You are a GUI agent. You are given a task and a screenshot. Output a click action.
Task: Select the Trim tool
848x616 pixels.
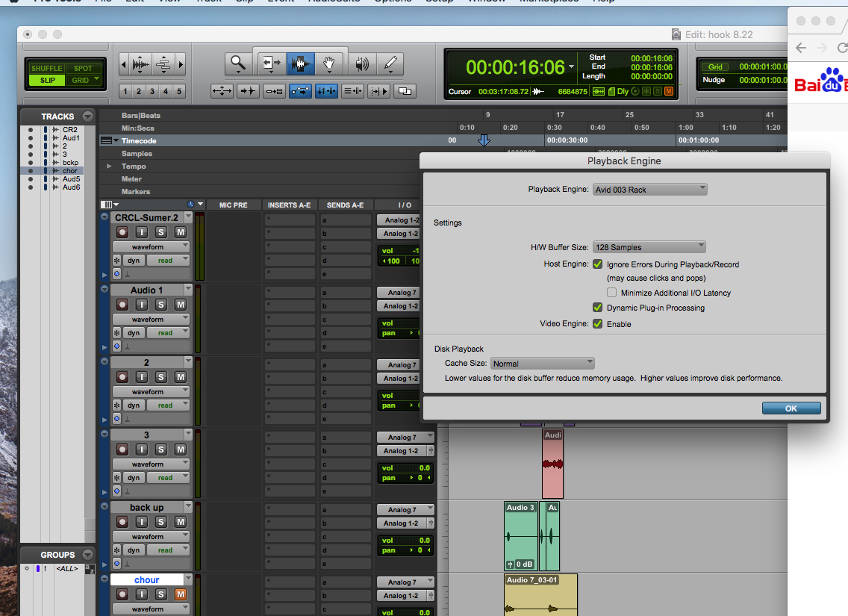click(x=272, y=63)
